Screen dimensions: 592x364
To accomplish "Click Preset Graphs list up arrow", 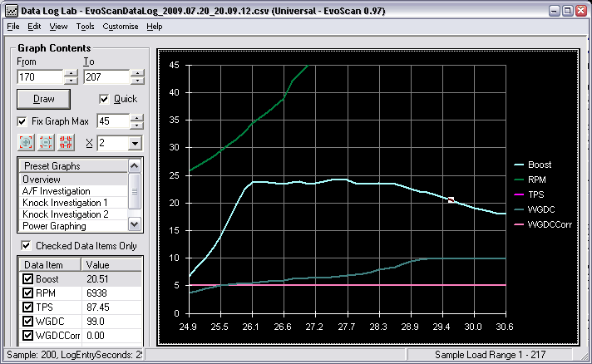I will (135, 165).
